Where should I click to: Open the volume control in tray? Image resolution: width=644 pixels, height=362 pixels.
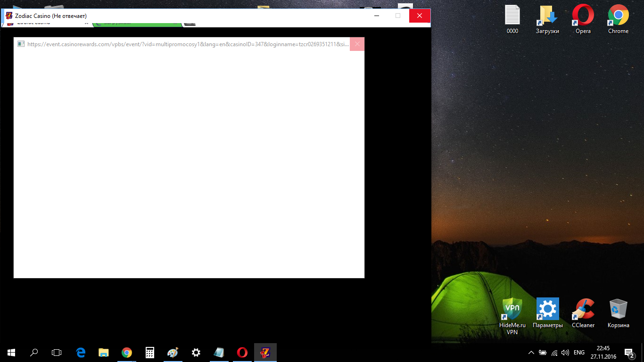[565, 352]
